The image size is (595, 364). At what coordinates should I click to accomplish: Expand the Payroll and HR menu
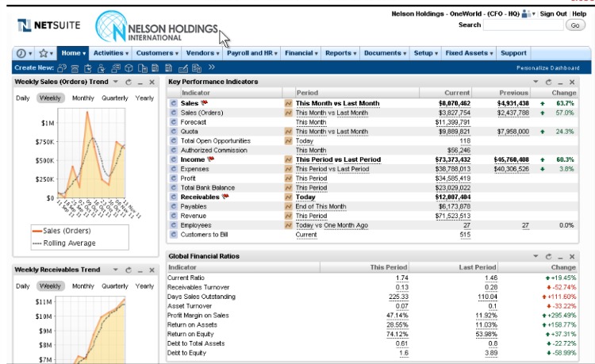[252, 53]
